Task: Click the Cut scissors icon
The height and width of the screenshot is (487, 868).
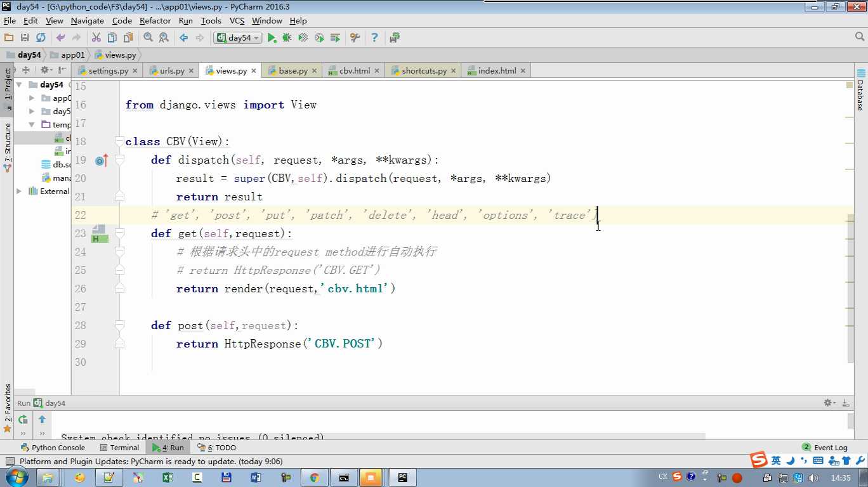Action: 96,38
